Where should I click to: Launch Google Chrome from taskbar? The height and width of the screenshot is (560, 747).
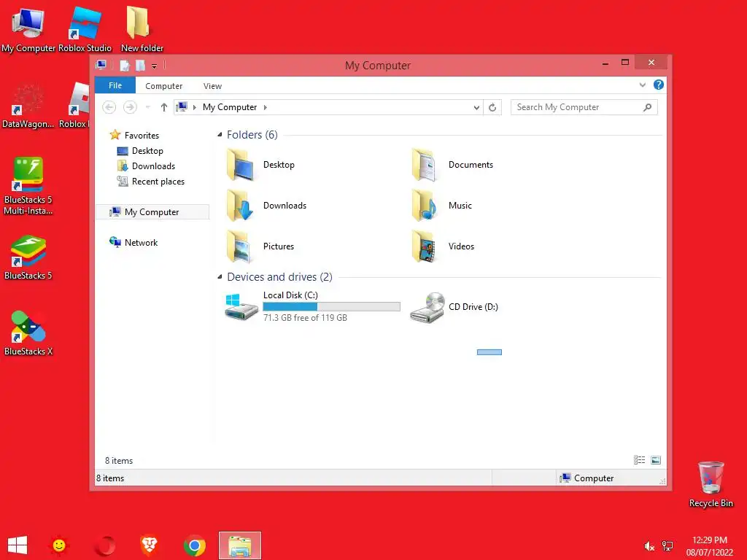(x=194, y=545)
